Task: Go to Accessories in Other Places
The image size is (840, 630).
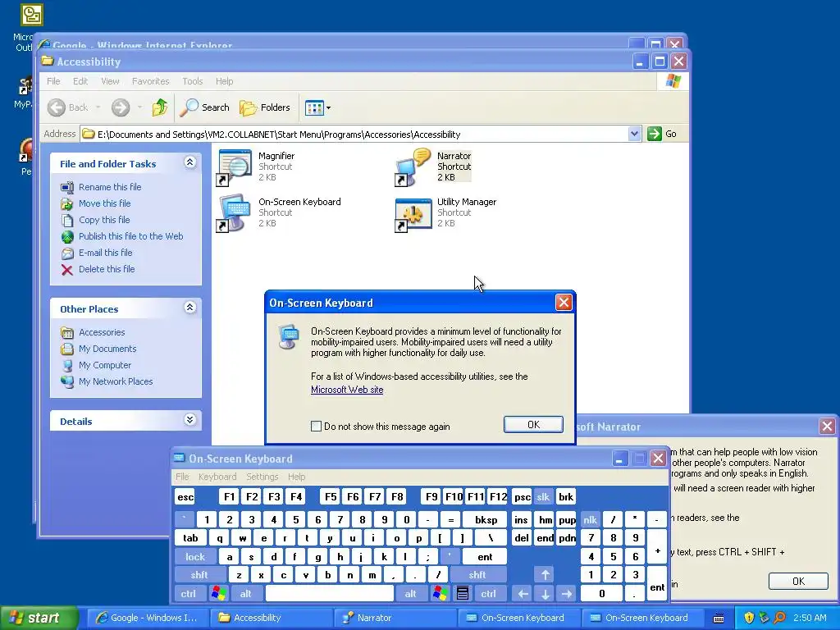Action: pyautogui.click(x=102, y=332)
